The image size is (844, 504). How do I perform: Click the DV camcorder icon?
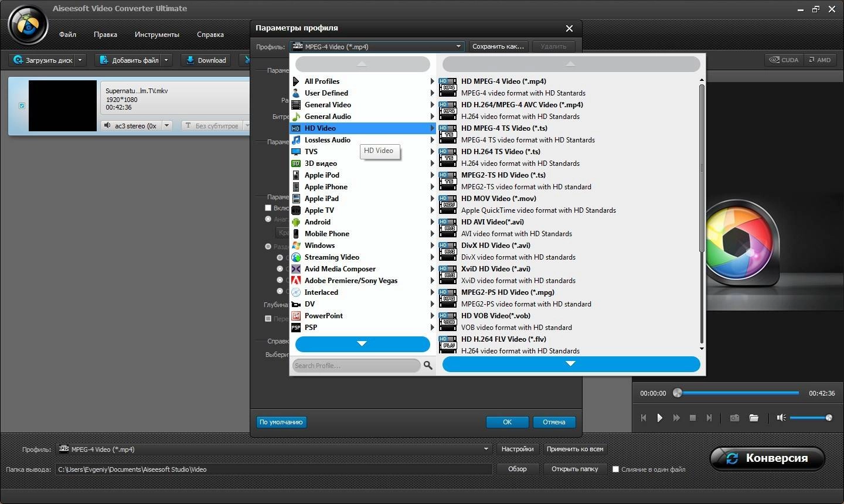click(296, 304)
